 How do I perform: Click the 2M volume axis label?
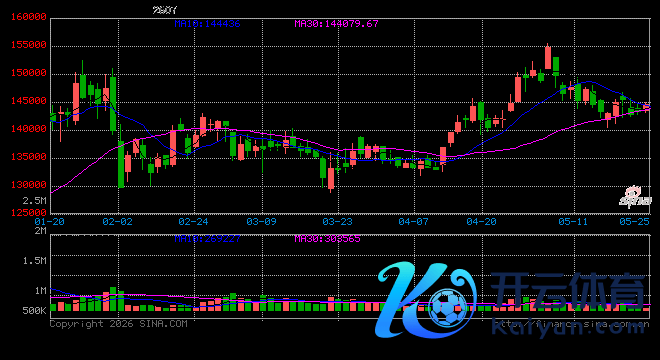tap(40, 231)
